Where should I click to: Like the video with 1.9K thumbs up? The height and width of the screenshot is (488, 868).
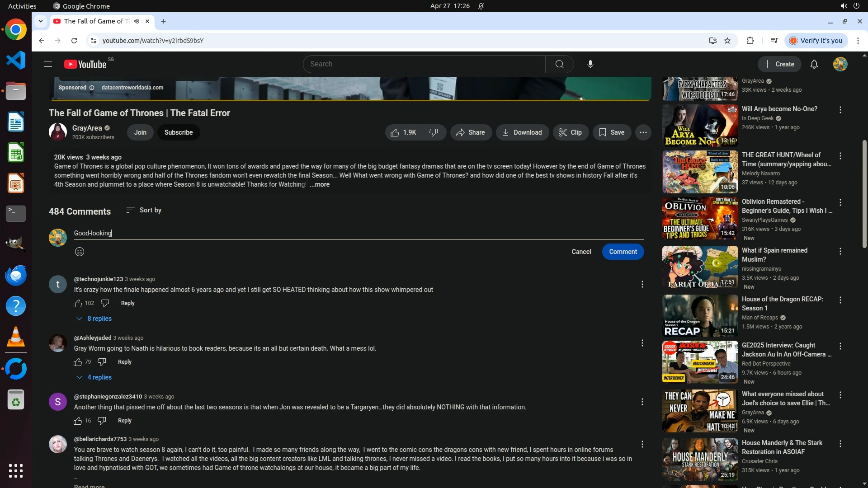pyautogui.click(x=403, y=132)
